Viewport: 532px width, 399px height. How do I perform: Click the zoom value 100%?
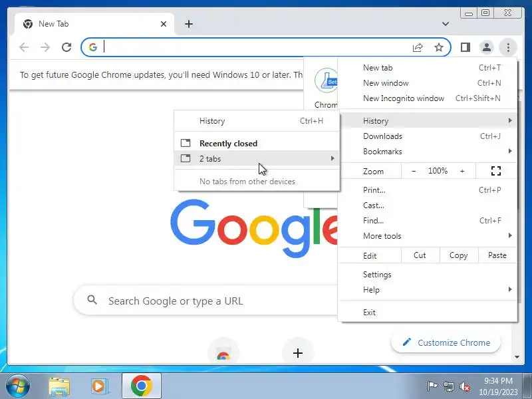tap(438, 171)
